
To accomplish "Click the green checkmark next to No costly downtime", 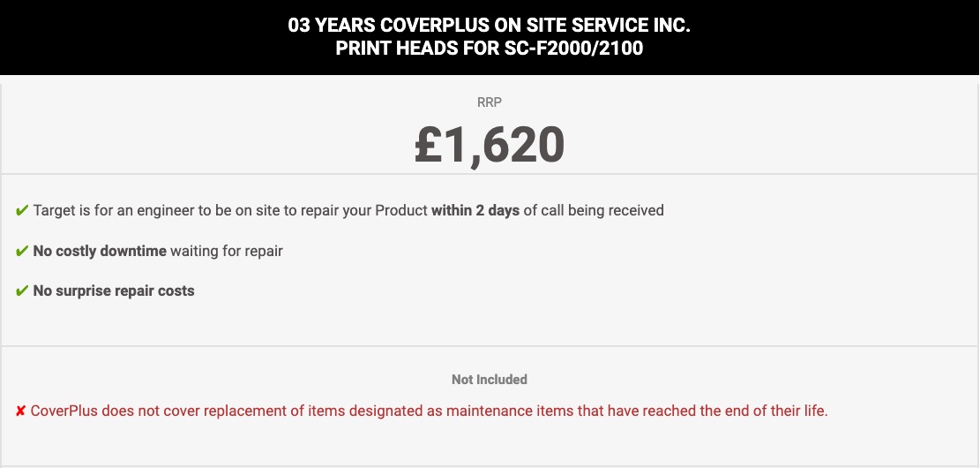I will pyautogui.click(x=22, y=252).
